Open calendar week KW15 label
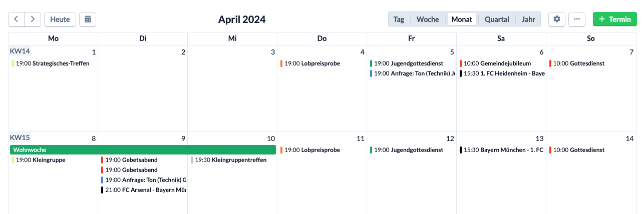This screenshot has height=214, width=644. 20,137
